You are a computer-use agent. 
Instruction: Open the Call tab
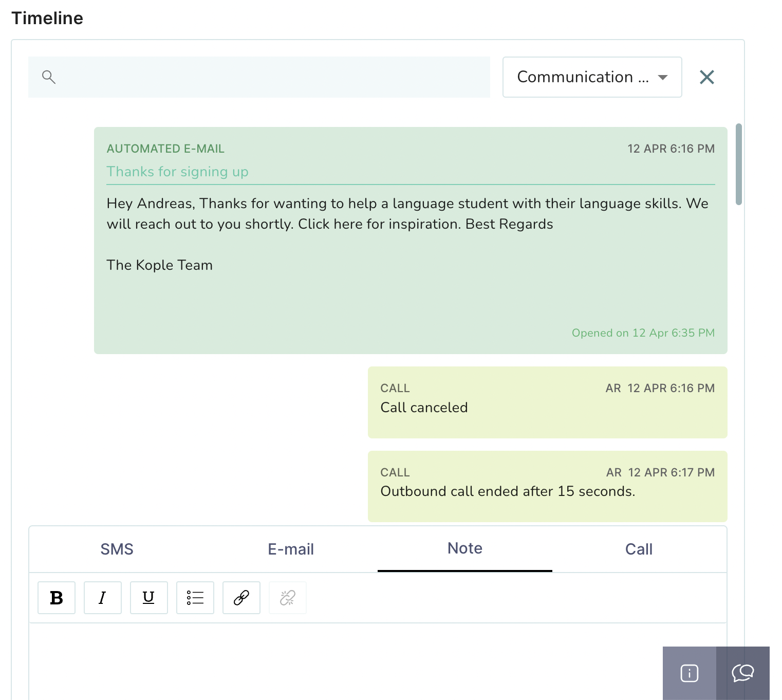coord(639,549)
